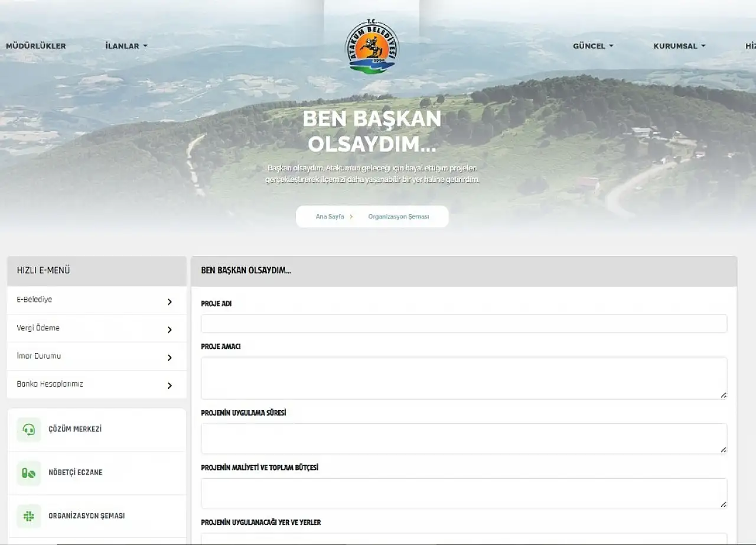
Task: Click the Atakum Belediyesi logo
Action: [x=372, y=47]
